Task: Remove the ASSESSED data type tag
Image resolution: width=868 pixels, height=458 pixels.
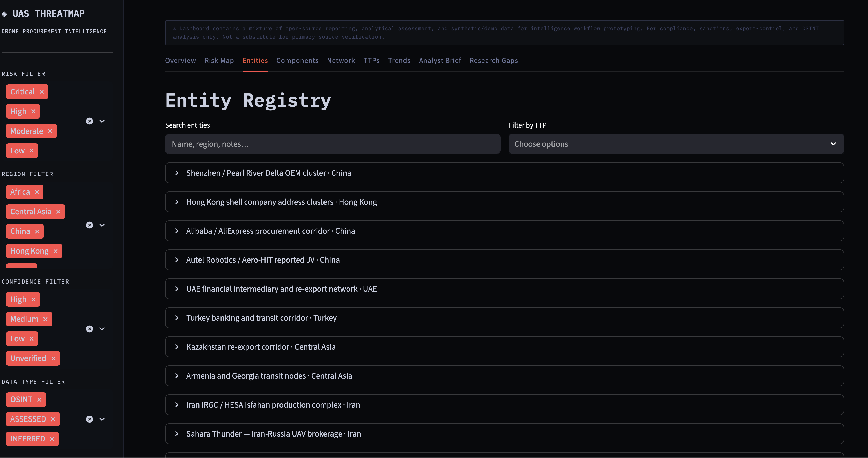Action: pyautogui.click(x=53, y=419)
